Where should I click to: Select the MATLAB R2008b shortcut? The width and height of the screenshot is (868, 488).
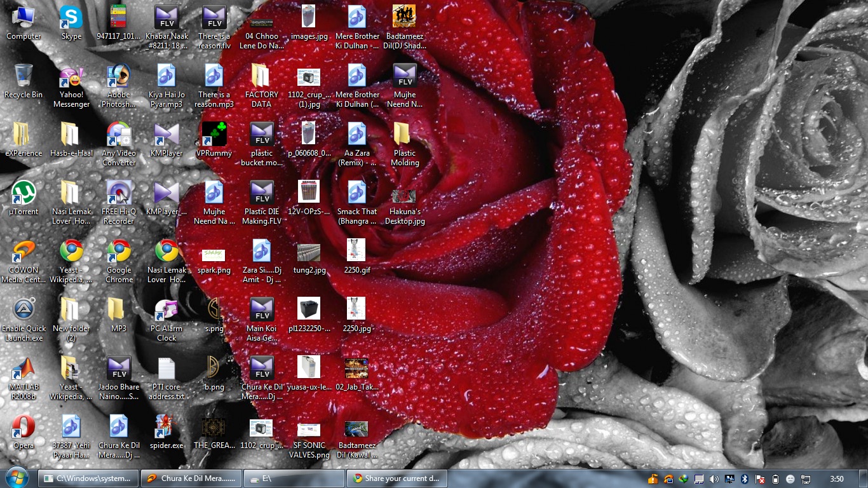pos(24,369)
